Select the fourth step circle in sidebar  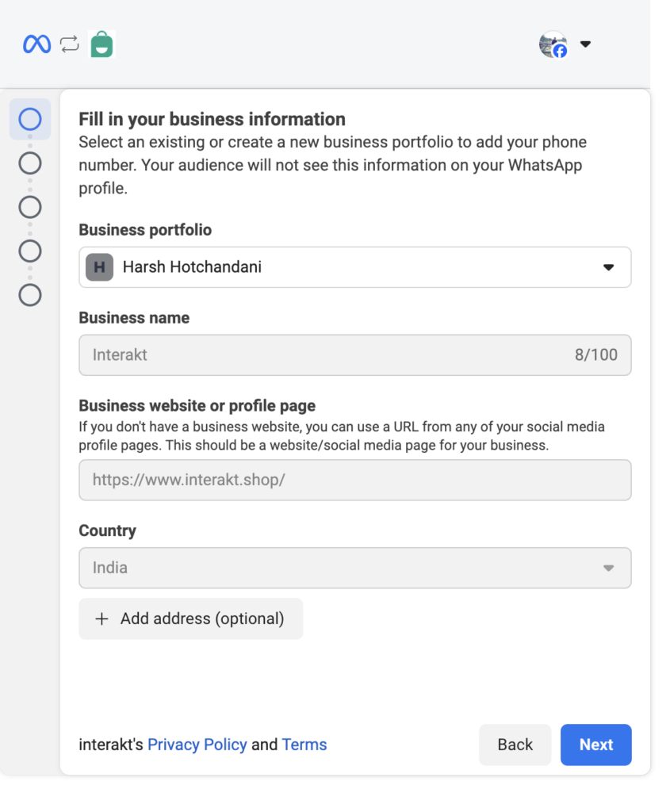tap(30, 251)
